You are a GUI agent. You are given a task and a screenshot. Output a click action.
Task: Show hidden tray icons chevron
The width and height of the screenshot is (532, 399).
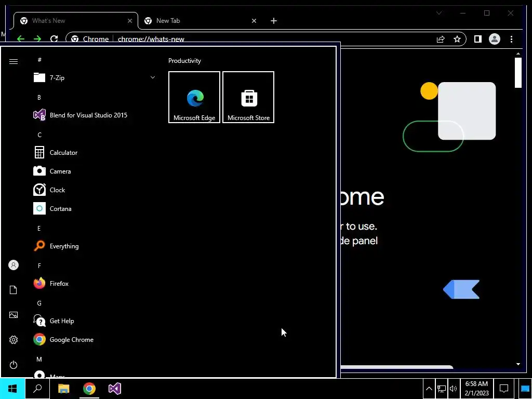click(429, 389)
